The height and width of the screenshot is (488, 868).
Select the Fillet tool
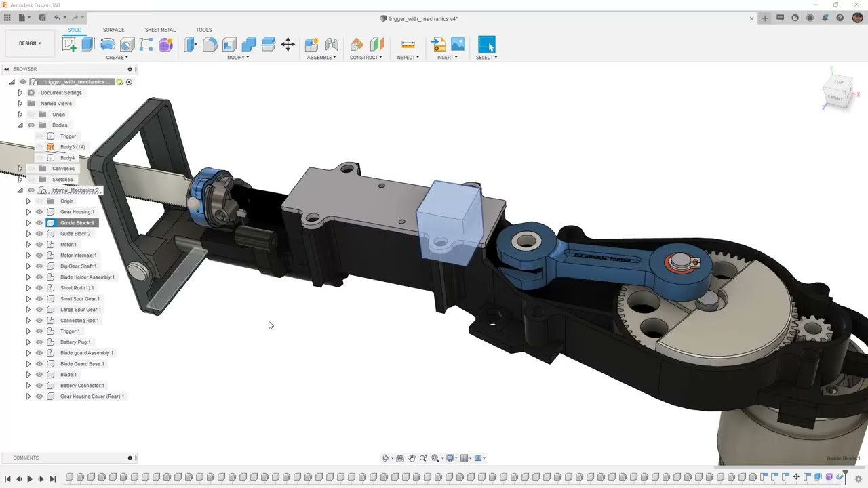click(x=210, y=45)
